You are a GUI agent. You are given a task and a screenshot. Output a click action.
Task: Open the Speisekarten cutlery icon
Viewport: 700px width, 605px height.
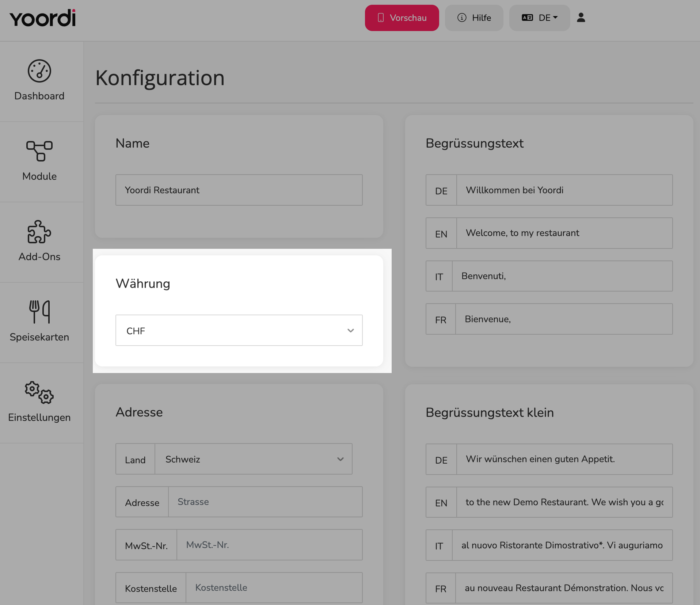coord(39,312)
